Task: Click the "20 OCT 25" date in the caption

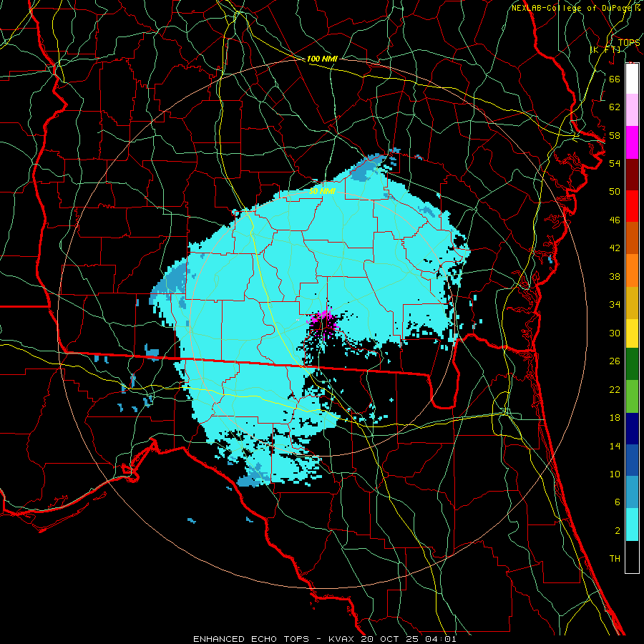Action: pos(390,639)
